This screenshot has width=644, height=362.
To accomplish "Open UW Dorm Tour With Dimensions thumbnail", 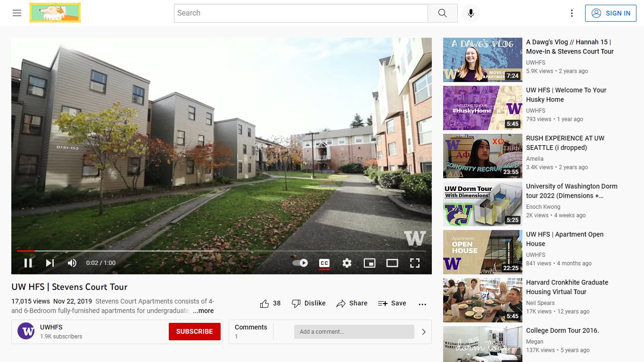I will coord(483,204).
